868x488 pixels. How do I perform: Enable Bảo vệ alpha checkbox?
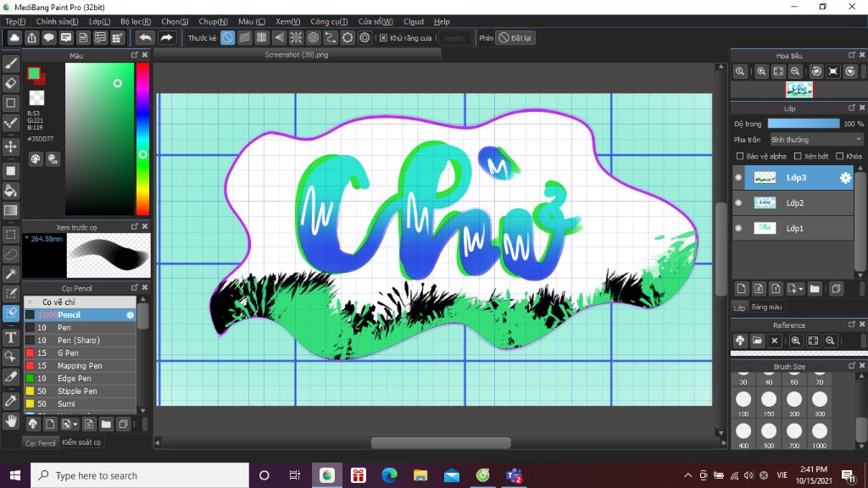tap(740, 156)
